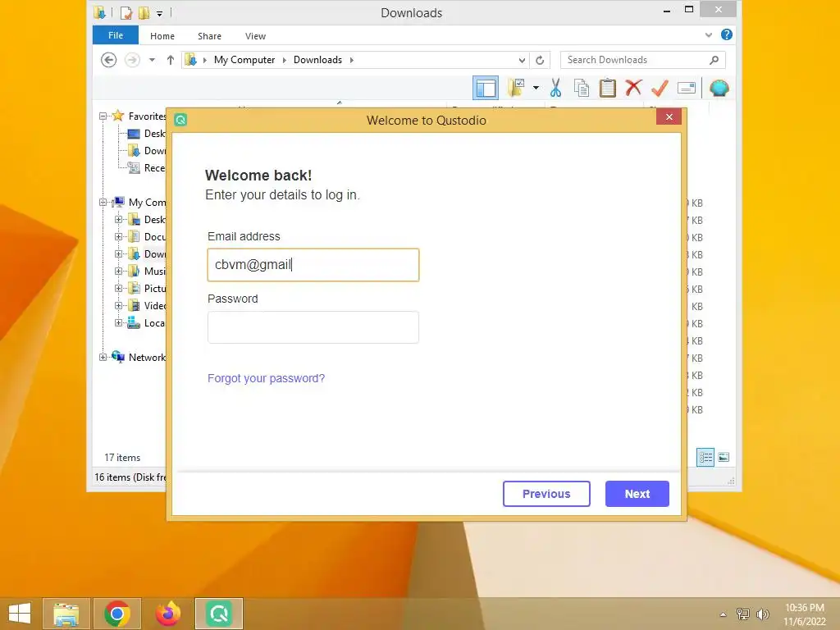Viewport: 840px width, 630px height.
Task: Launch Firefox from the taskbar
Action: point(168,614)
